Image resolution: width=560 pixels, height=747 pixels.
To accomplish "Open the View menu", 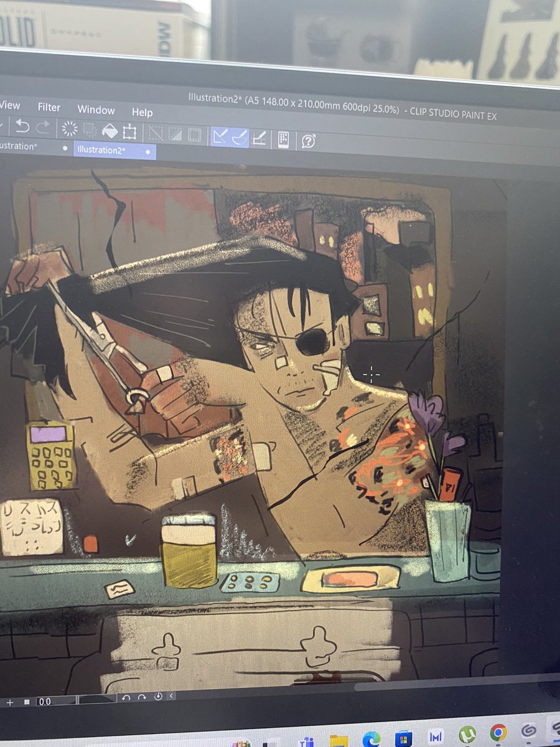I will tap(9, 105).
